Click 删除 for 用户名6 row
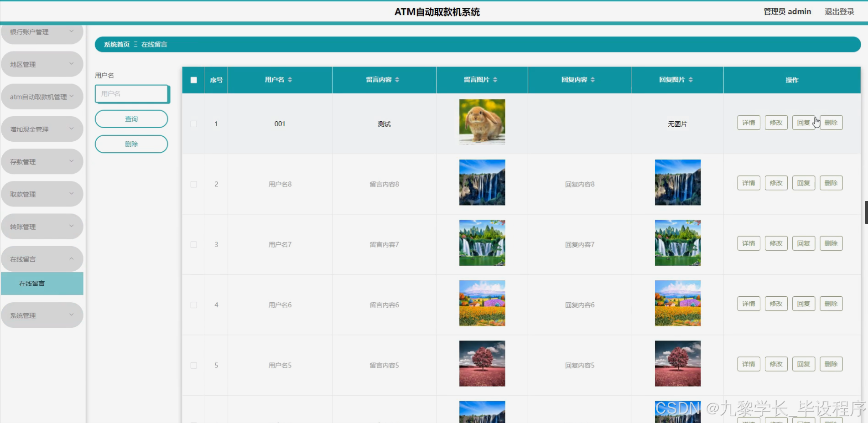 click(x=831, y=304)
